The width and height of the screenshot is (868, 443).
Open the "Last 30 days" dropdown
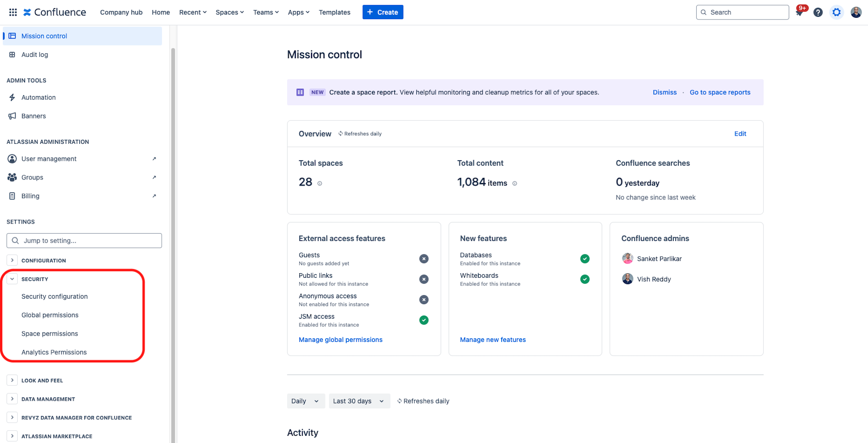(x=359, y=401)
